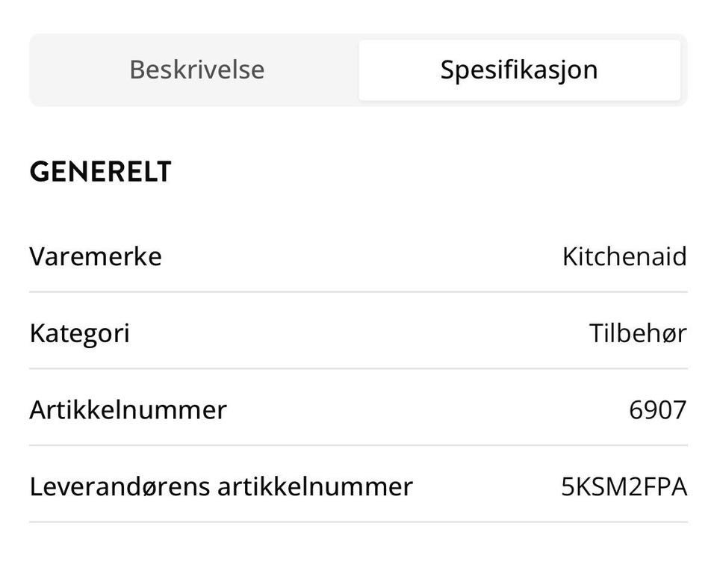This screenshot has width=717, height=588.
Task: Click the word Leverandørens in the last row
Action: tap(120, 486)
